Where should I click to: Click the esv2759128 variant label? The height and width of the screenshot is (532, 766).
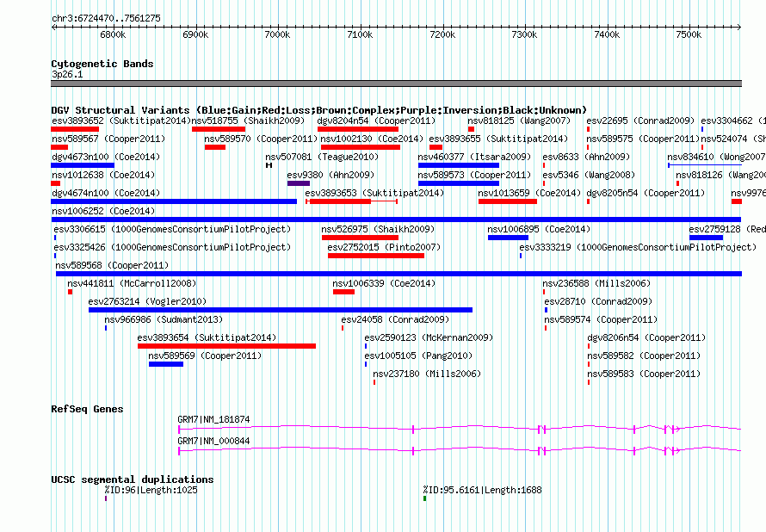click(727, 229)
